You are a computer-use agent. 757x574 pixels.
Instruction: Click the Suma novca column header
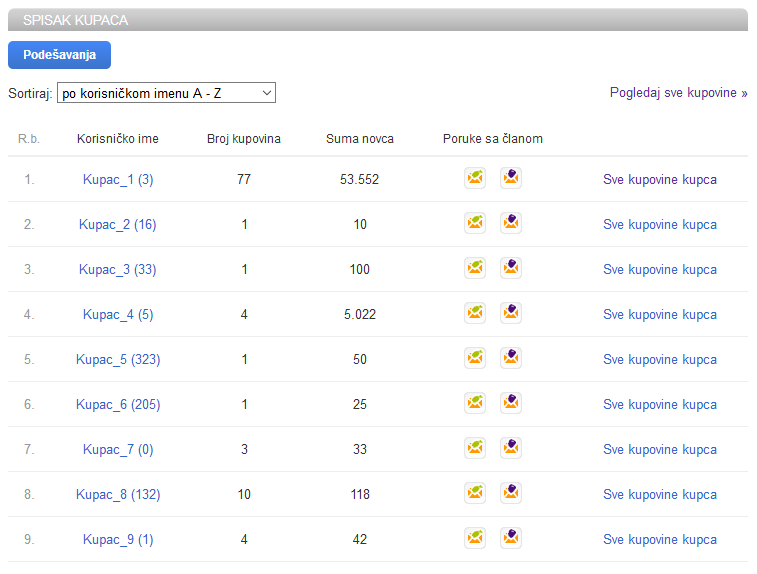pos(360,139)
